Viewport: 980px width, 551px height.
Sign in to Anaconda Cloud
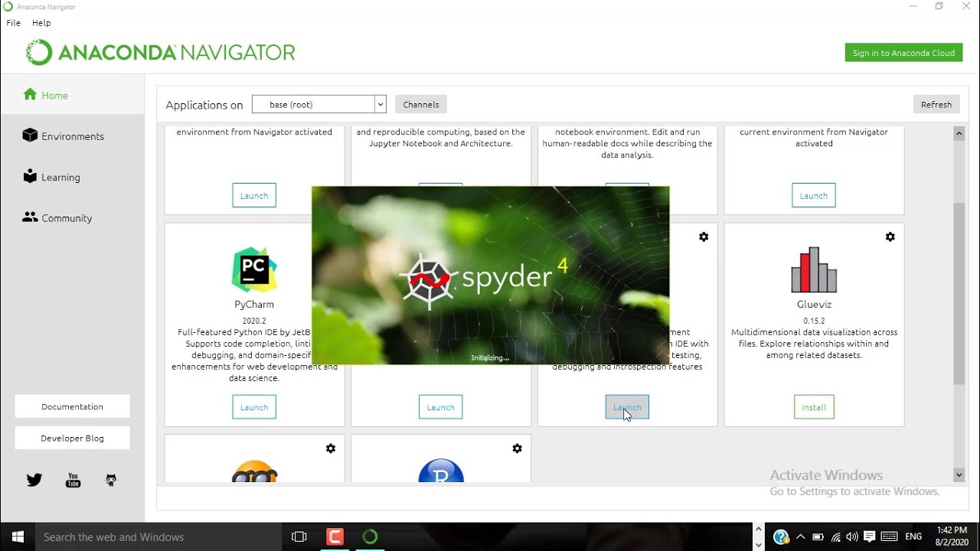click(x=903, y=53)
